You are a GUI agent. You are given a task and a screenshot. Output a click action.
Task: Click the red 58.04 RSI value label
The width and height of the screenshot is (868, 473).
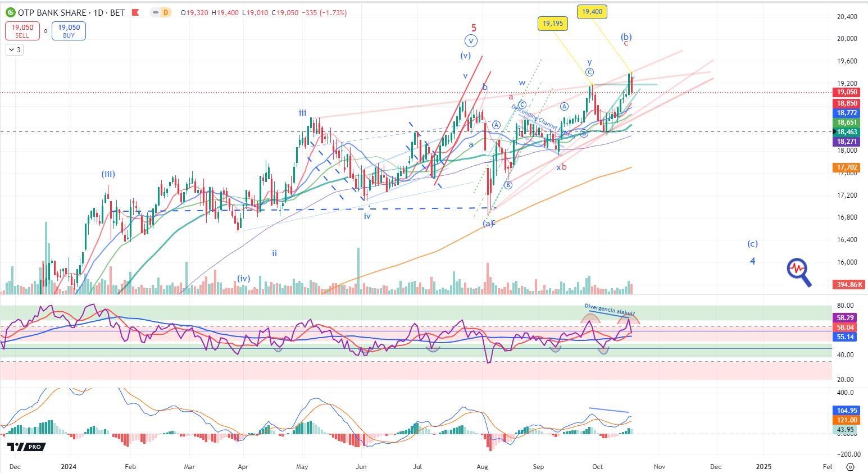tap(846, 328)
